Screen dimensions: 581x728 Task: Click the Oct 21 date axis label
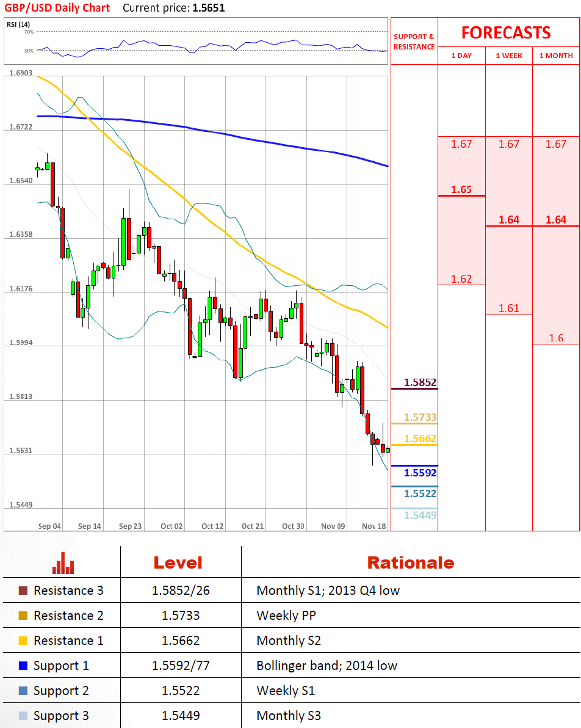253,526
